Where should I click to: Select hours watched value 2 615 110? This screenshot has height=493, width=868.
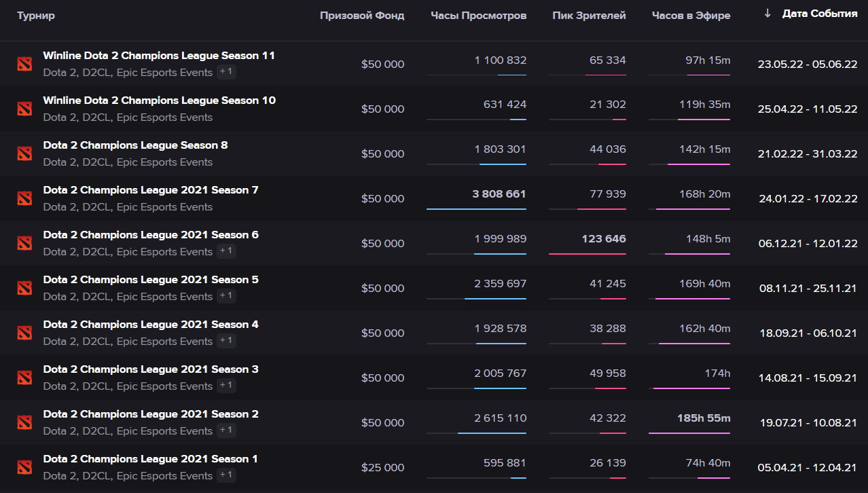(501, 418)
